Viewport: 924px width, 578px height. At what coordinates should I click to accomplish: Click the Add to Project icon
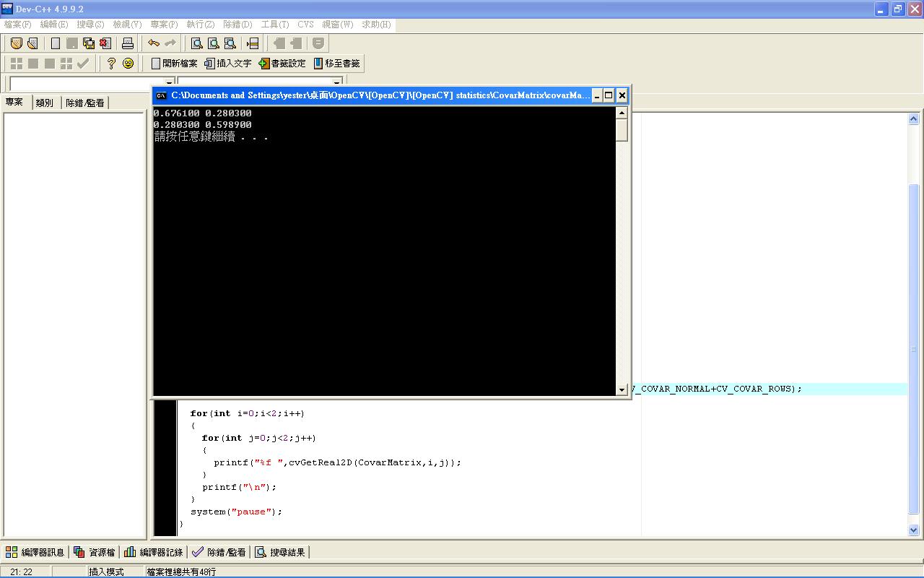click(279, 43)
